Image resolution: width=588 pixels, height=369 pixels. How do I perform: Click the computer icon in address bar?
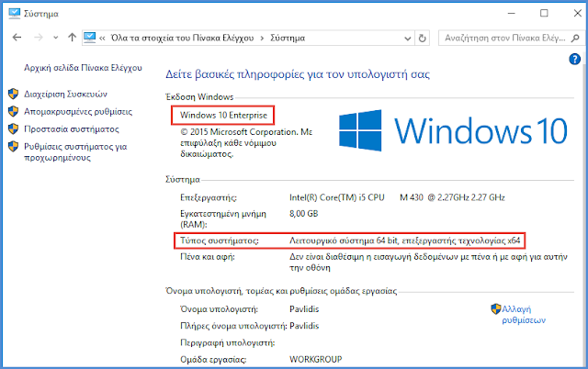tap(90, 38)
